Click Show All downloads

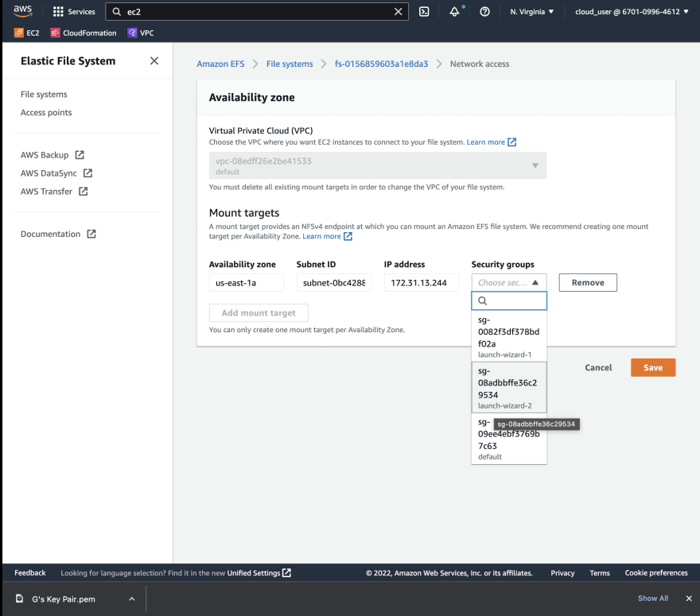(653, 599)
